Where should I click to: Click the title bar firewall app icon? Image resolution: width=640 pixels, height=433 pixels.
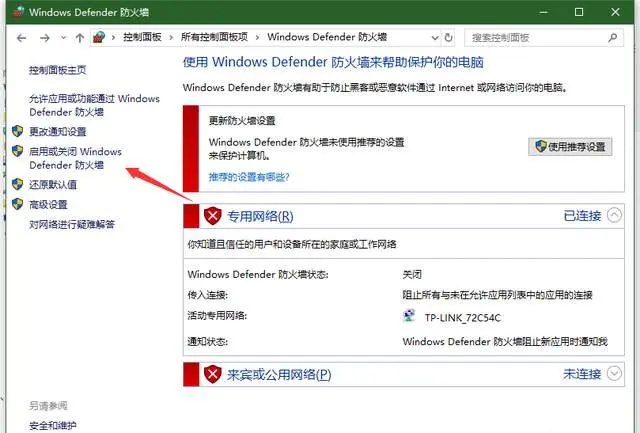(x=18, y=12)
